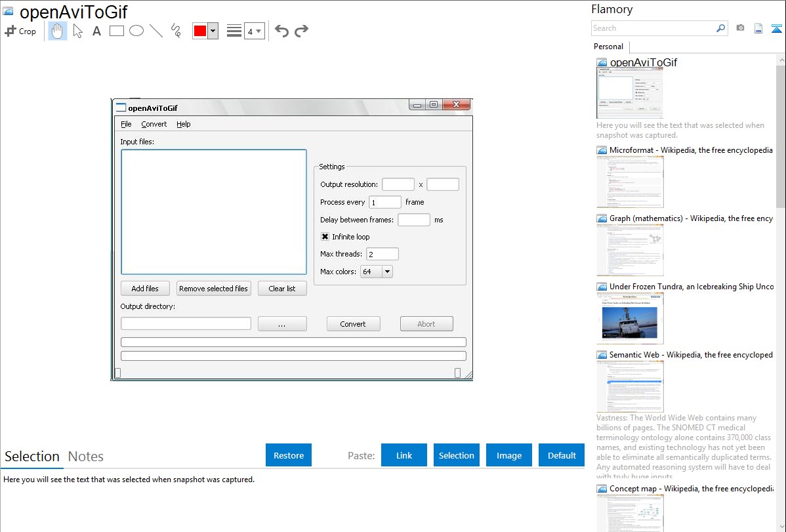The height and width of the screenshot is (532, 786).
Task: Click the Paste Selection button
Action: click(x=457, y=455)
